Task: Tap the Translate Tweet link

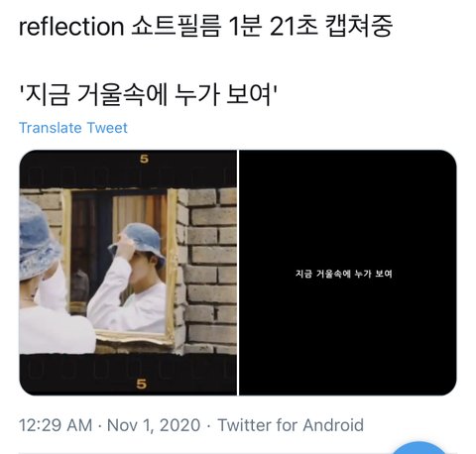Action: pyautogui.click(x=73, y=128)
